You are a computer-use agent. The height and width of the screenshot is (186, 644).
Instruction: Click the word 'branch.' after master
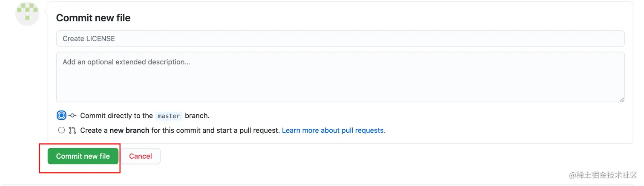click(197, 116)
